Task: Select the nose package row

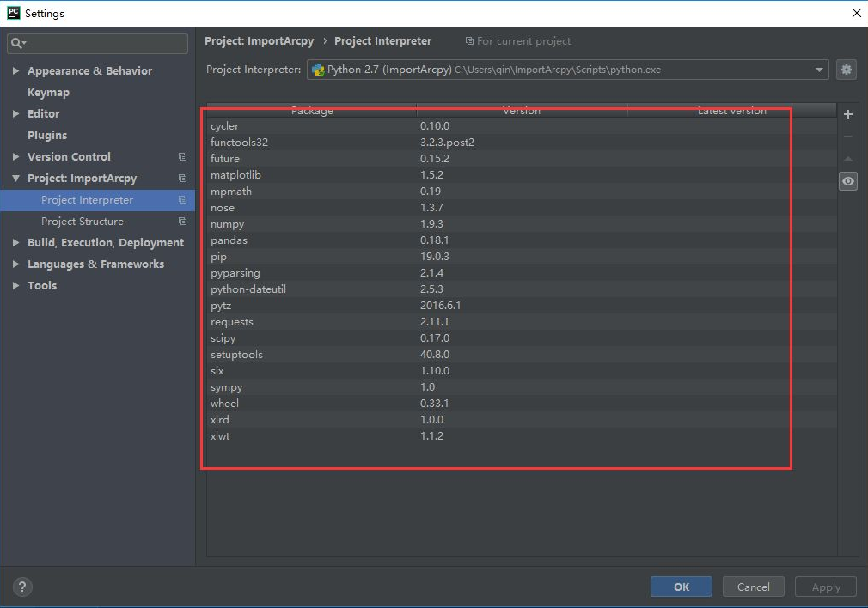Action: 522,208
